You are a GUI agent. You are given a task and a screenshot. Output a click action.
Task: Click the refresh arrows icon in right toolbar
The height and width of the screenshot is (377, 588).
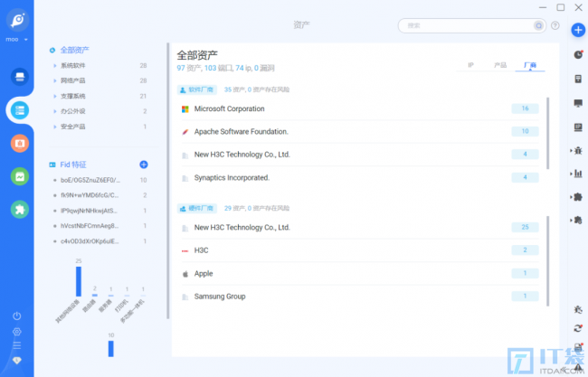tap(578, 328)
